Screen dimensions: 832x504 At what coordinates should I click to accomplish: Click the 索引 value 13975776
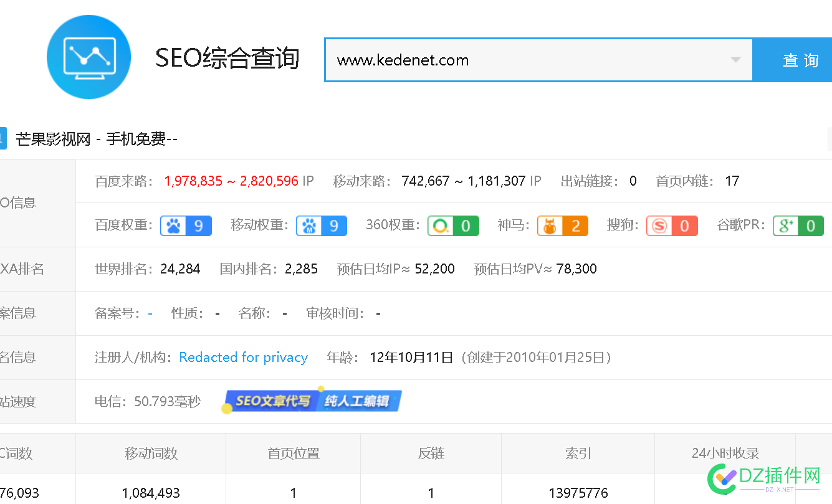tap(578, 493)
